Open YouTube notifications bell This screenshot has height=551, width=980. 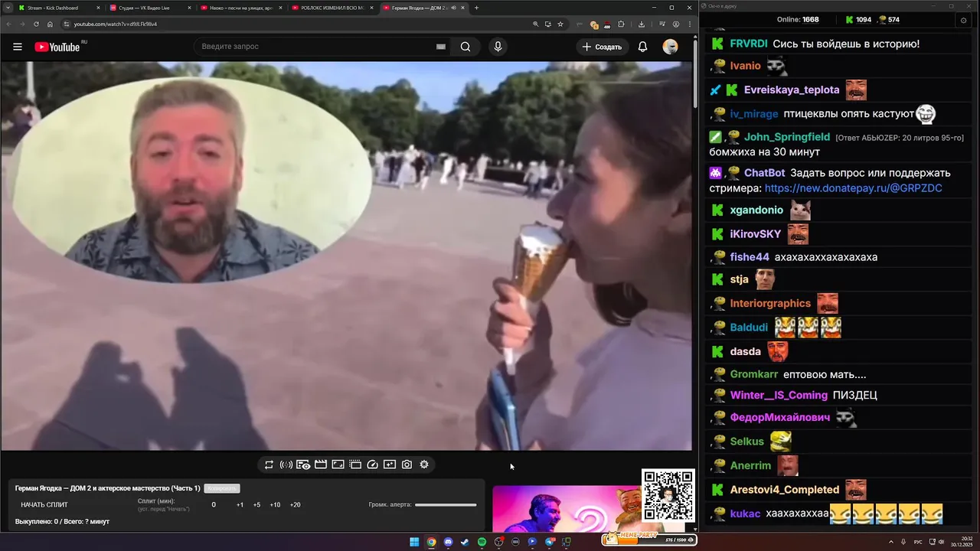[x=643, y=47]
